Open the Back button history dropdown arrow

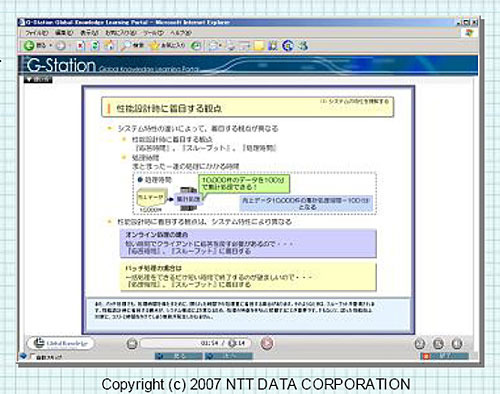51,45
